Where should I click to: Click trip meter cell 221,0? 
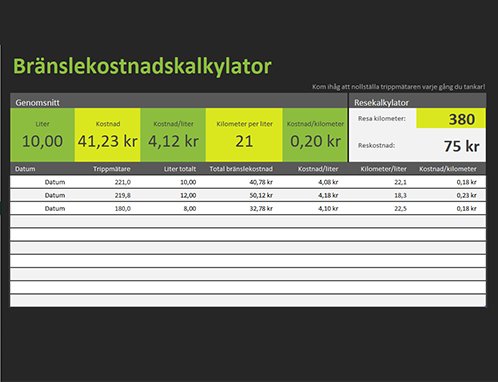point(123,182)
